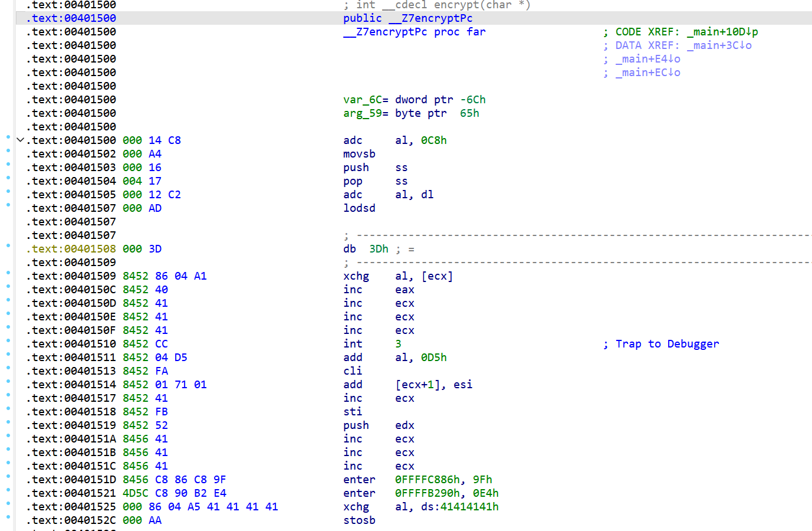Select the arg_59 variable definition
The height and width of the screenshot is (531, 812).
[411, 113]
